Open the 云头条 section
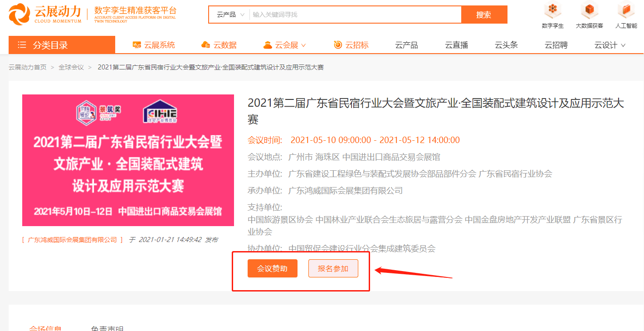The image size is (644, 331). tap(506, 44)
